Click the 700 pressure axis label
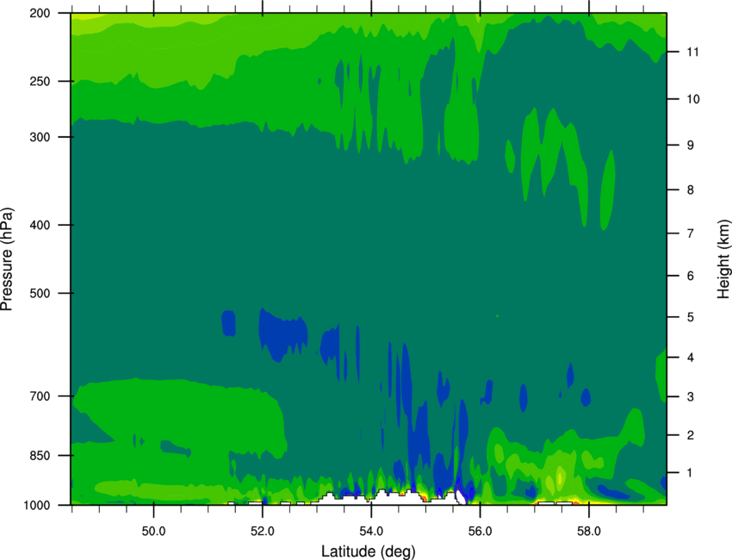The height and width of the screenshot is (560, 732). (40, 396)
